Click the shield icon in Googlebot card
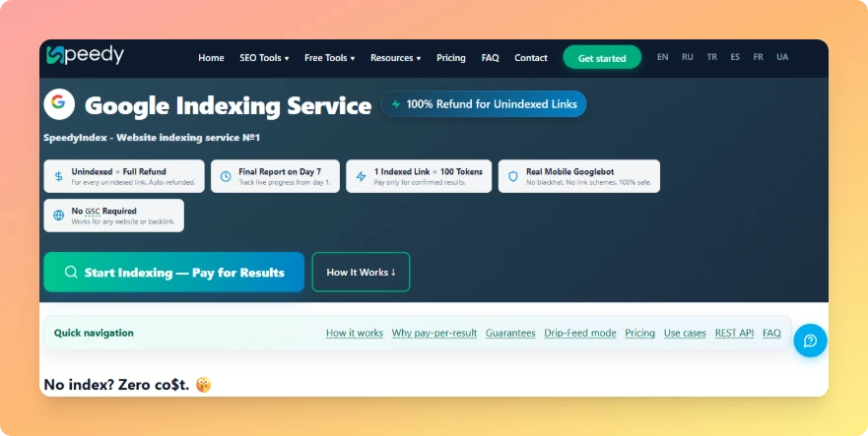The height and width of the screenshot is (436, 868). tap(513, 176)
